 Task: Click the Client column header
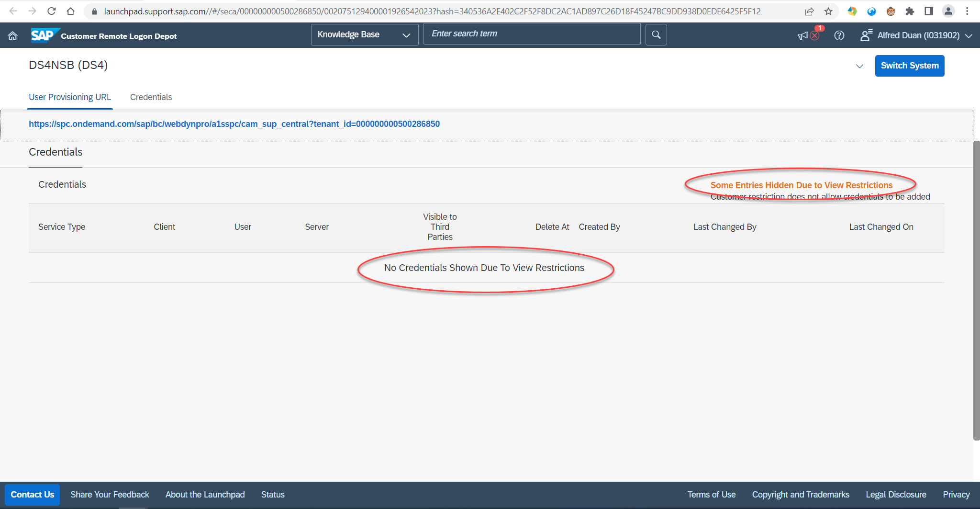pyautogui.click(x=164, y=227)
